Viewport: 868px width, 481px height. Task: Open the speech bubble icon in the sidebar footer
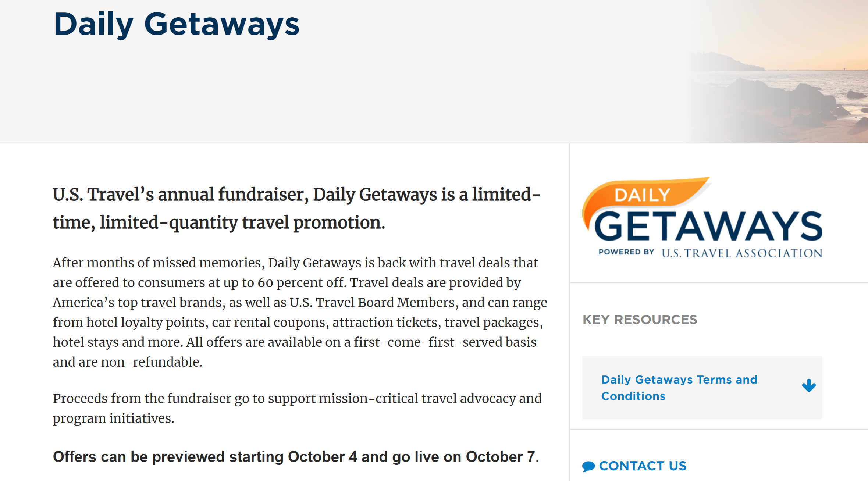589,466
